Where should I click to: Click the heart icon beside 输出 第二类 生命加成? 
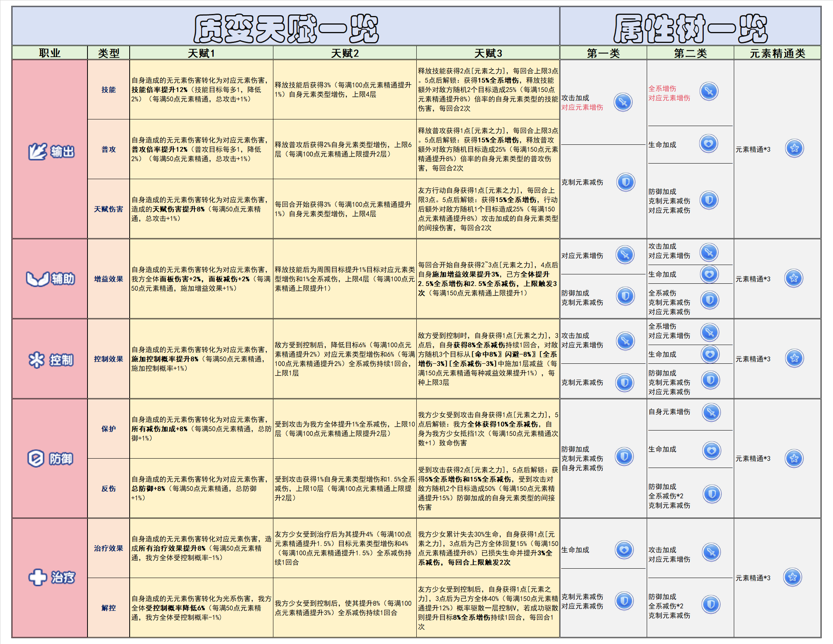(x=709, y=144)
